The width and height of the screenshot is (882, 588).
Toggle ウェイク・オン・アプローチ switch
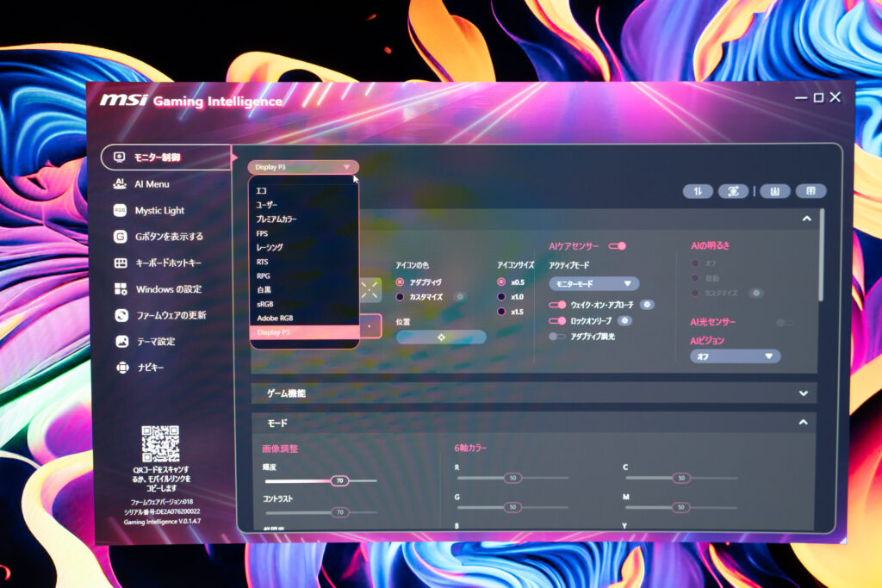click(x=557, y=305)
